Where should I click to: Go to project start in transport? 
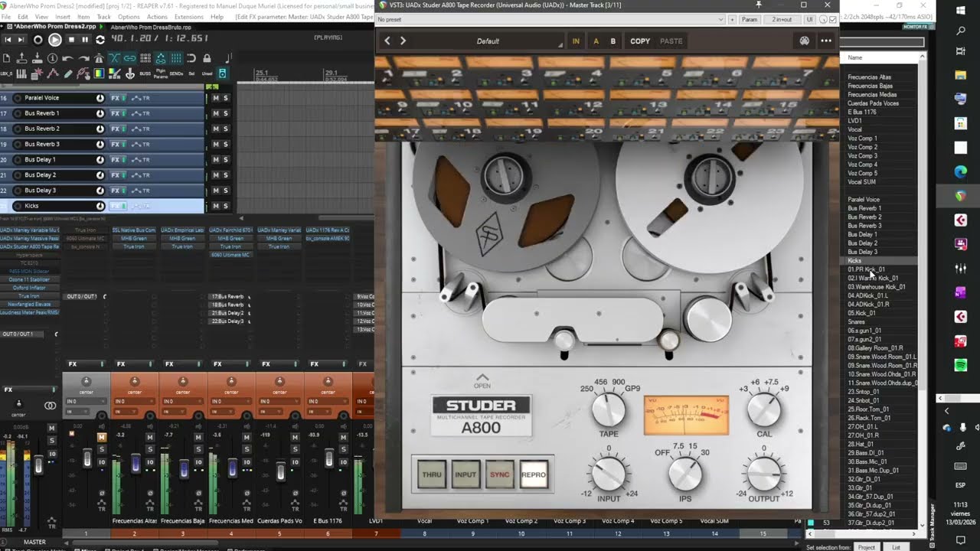(8, 40)
